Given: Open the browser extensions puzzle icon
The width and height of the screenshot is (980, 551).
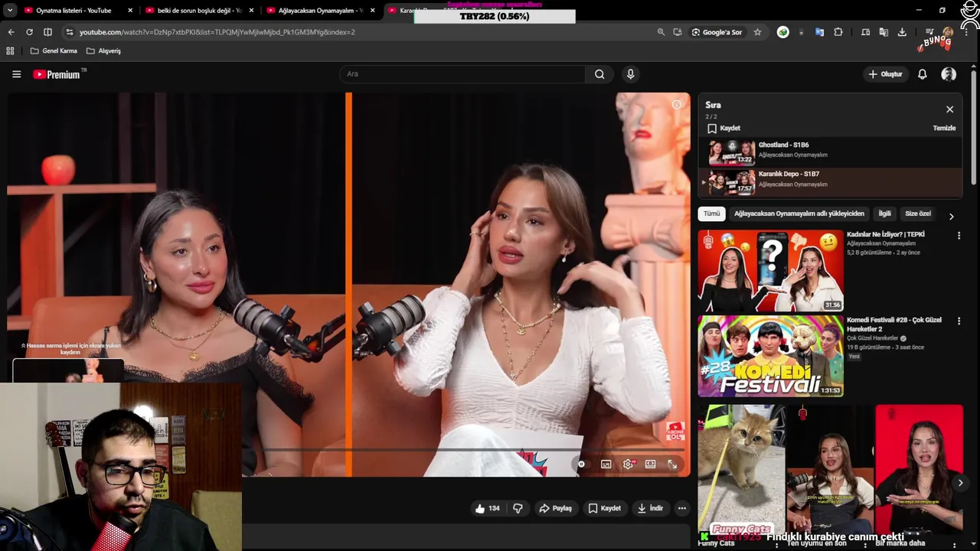Looking at the screenshot, I should pyautogui.click(x=838, y=32).
